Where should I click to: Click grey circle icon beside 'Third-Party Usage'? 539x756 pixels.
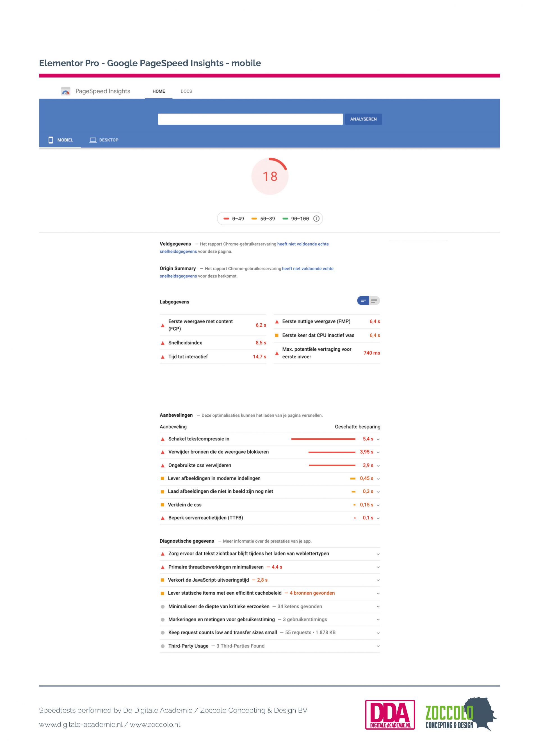[x=163, y=646]
